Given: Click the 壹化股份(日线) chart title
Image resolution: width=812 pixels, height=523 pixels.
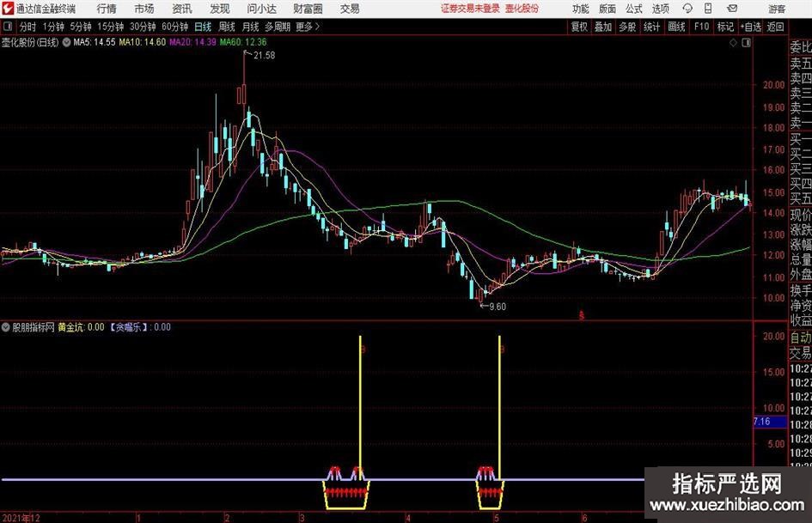Looking at the screenshot, I should click(x=30, y=42).
